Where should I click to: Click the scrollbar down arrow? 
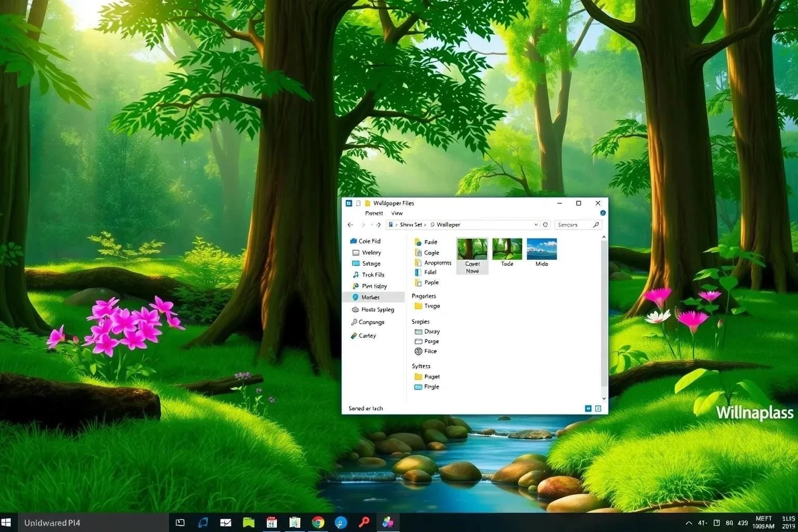point(604,398)
